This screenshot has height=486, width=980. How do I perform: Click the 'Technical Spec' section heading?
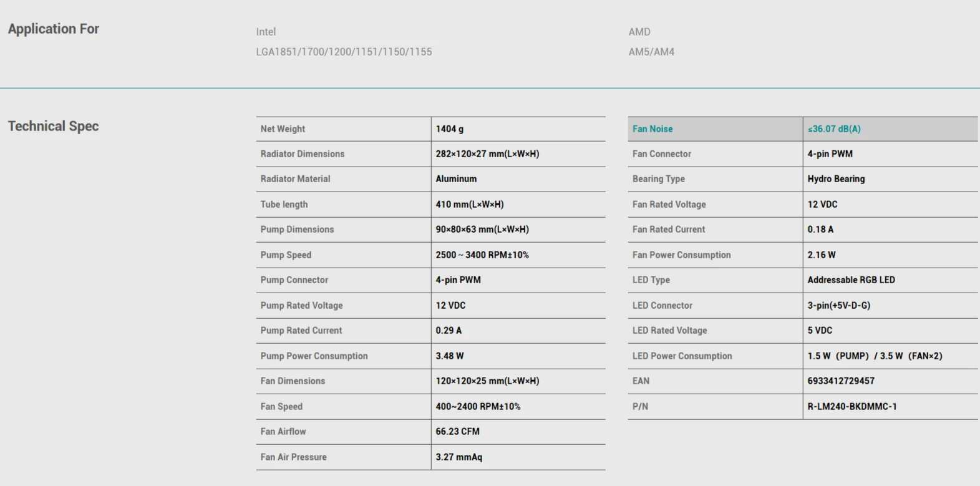click(x=54, y=126)
